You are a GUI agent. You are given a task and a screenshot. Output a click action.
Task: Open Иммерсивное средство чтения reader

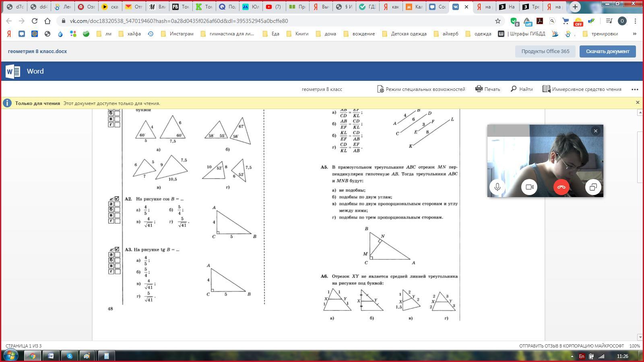point(582,89)
